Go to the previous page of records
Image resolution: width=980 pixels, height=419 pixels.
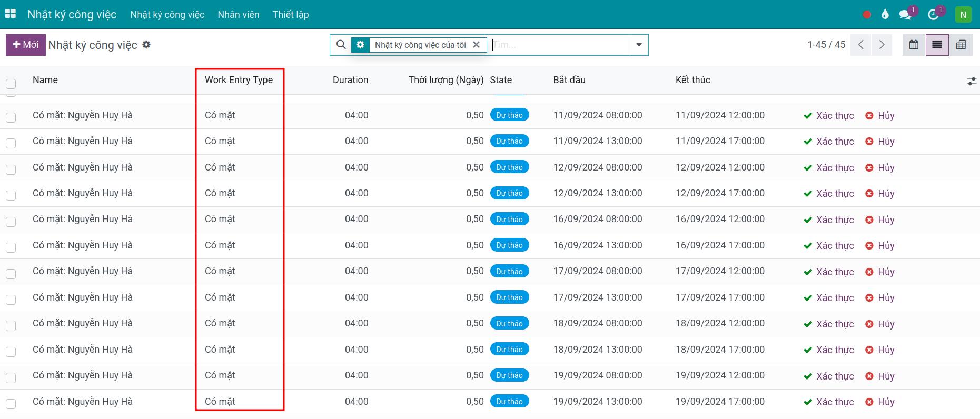pyautogui.click(x=861, y=45)
